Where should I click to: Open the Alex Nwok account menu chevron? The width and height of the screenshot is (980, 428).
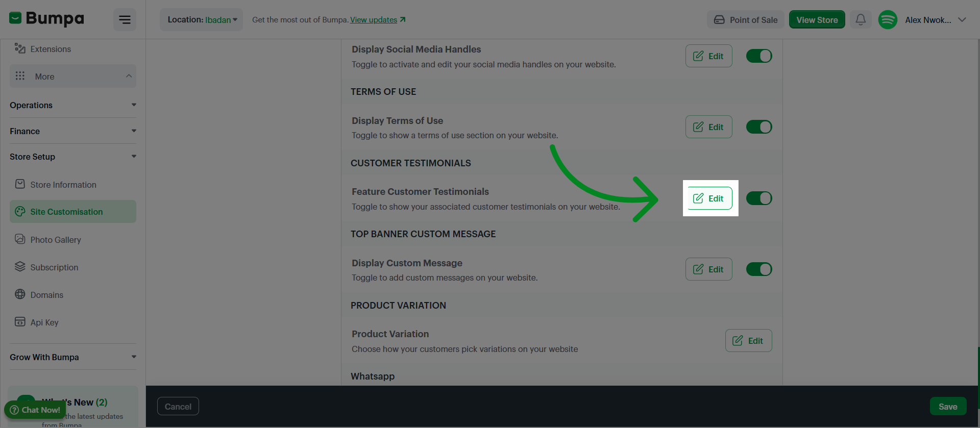(x=962, y=20)
